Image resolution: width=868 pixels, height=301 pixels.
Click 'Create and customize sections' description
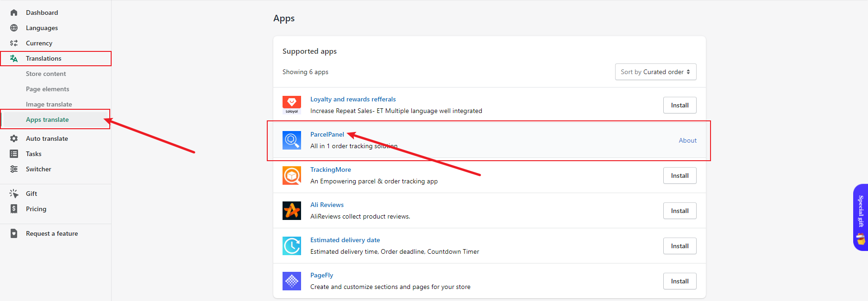390,287
